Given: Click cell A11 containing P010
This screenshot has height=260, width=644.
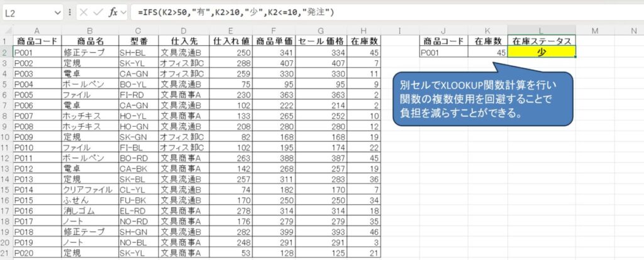Looking at the screenshot, I should point(37,147).
